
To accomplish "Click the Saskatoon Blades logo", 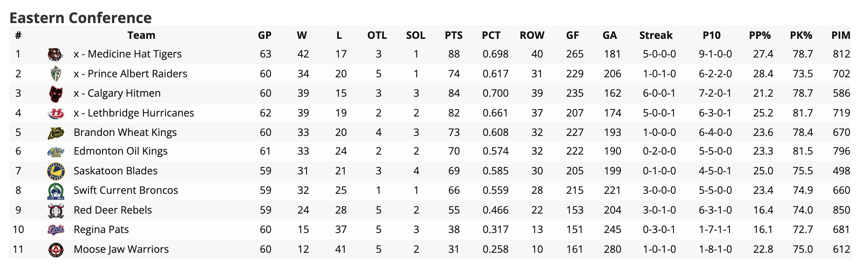I will pyautogui.click(x=56, y=171).
